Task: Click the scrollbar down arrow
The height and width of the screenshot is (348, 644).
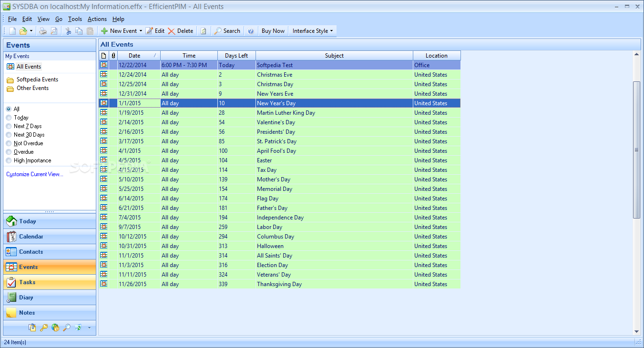Action: click(x=636, y=331)
